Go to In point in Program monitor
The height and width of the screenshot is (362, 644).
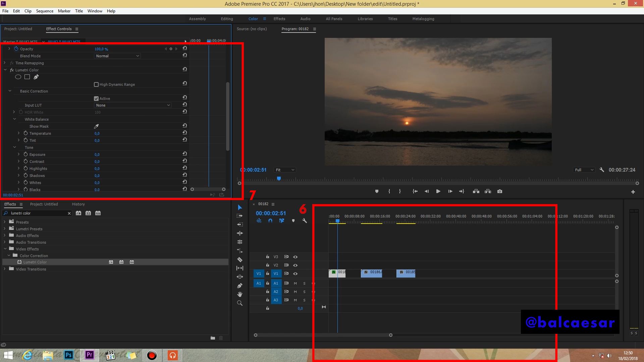click(415, 191)
